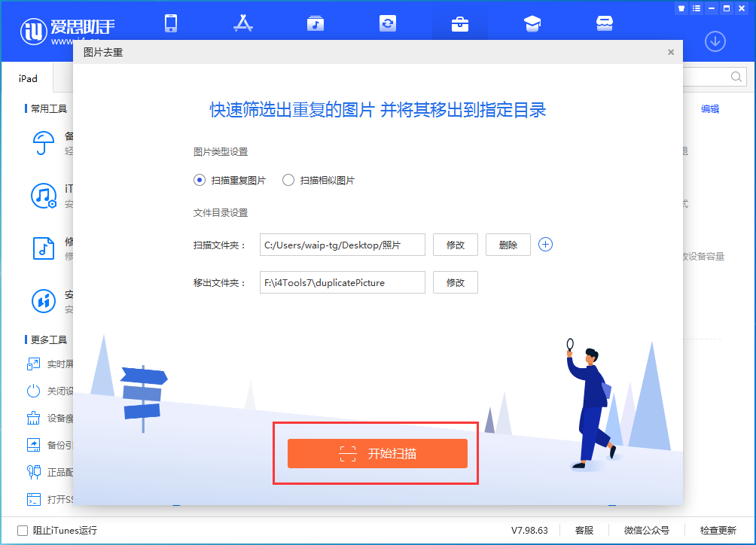Open the tutorials graduation cap icon

[x=532, y=23]
